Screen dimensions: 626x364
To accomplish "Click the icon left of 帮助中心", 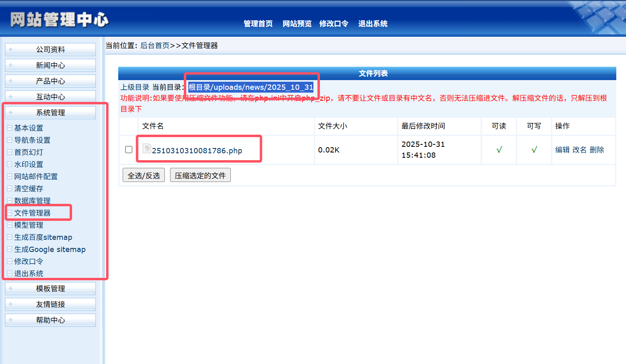I will pyautogui.click(x=11, y=320).
